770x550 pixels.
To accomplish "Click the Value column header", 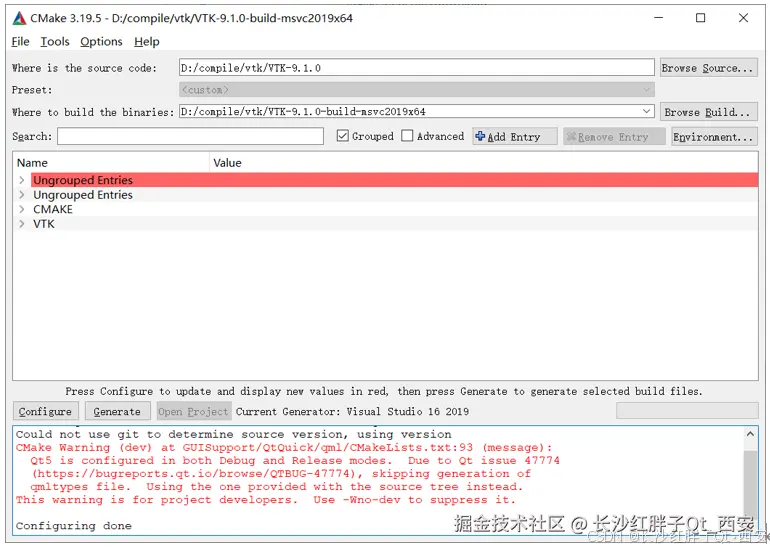I will tap(484, 163).
